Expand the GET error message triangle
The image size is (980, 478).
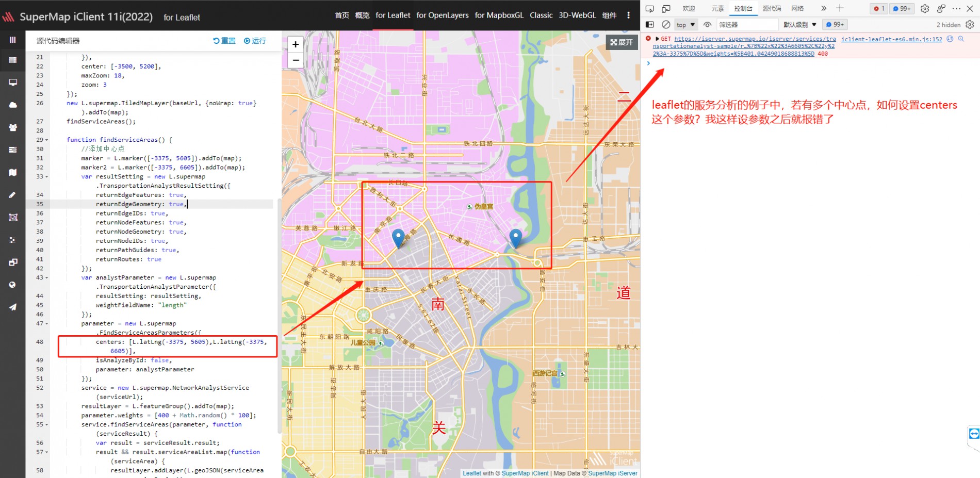[x=657, y=39]
